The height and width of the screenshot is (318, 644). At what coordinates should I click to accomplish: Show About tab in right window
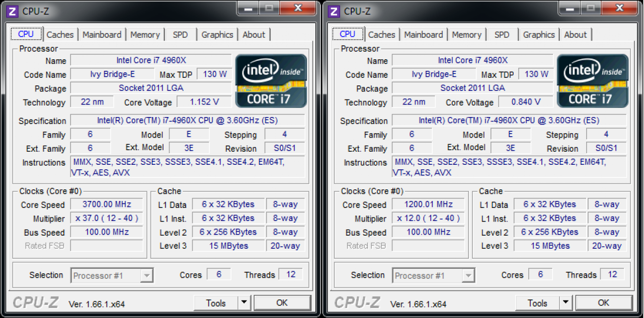pos(575,35)
